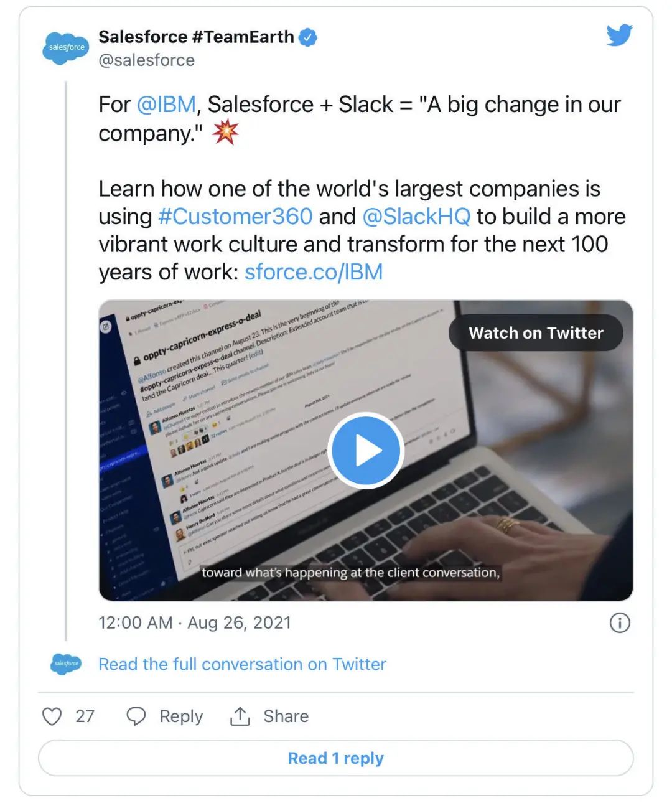
Task: Click the heart like icon
Action: click(52, 716)
